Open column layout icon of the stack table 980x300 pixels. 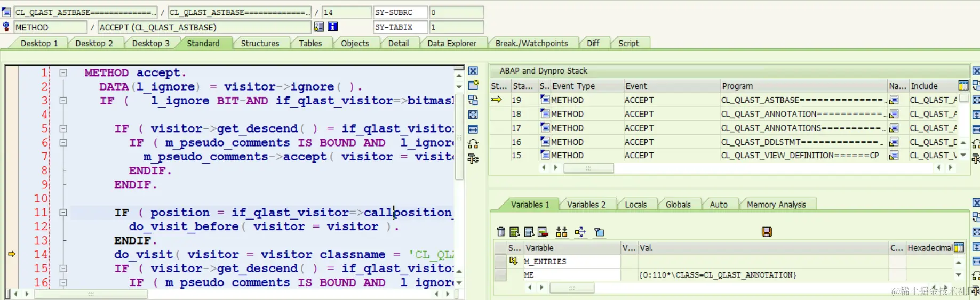coord(963,86)
